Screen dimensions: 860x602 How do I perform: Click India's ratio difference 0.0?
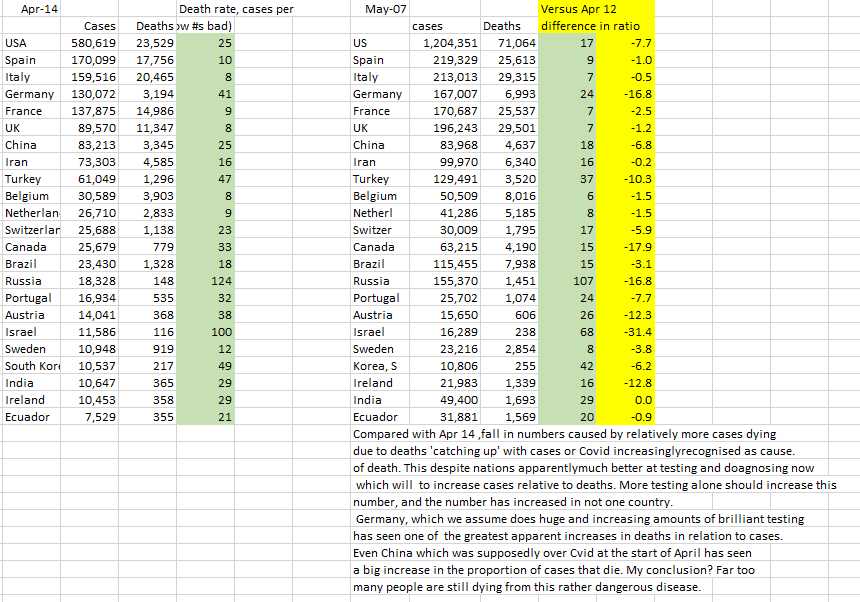pos(643,400)
